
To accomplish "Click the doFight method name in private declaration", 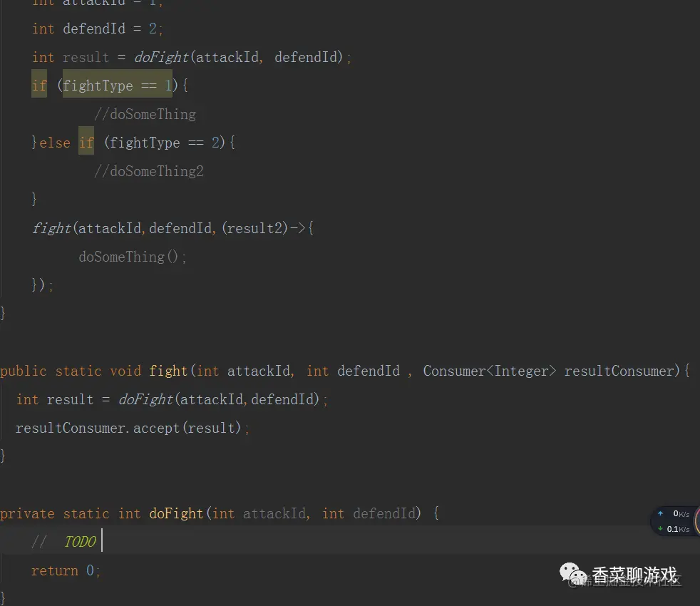I will point(176,513).
